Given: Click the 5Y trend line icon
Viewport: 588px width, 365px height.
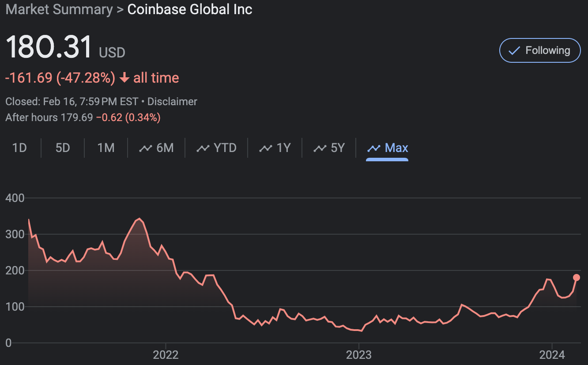Looking at the screenshot, I should [320, 148].
